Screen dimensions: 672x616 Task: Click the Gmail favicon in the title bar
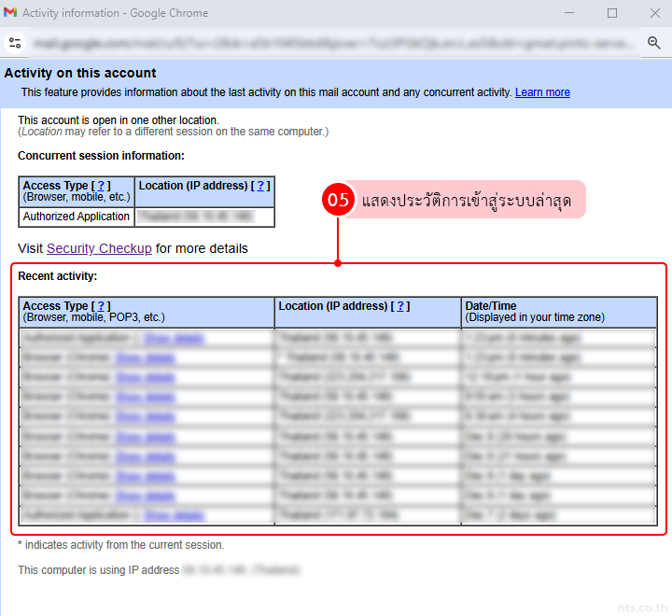point(10,12)
